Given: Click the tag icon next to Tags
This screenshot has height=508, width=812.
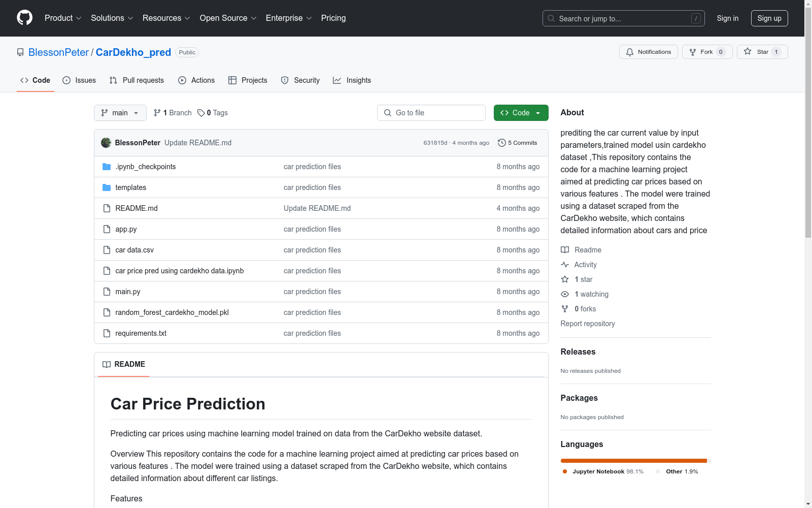Looking at the screenshot, I should 201,113.
